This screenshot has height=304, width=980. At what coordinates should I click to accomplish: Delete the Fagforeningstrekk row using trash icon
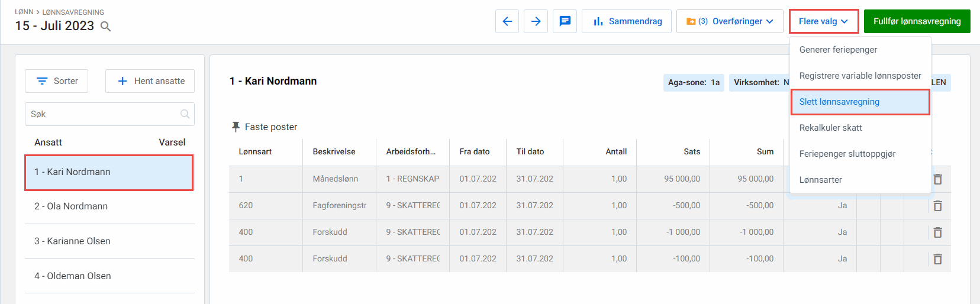click(937, 206)
